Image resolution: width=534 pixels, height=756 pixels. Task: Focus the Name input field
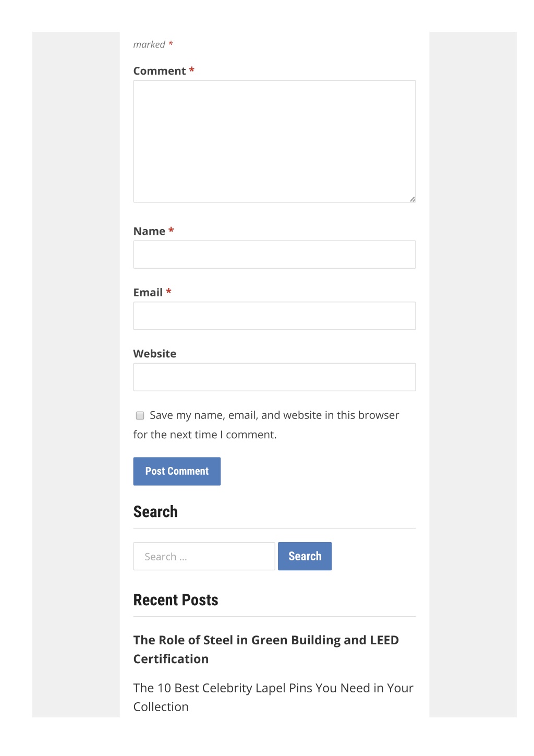tap(274, 255)
